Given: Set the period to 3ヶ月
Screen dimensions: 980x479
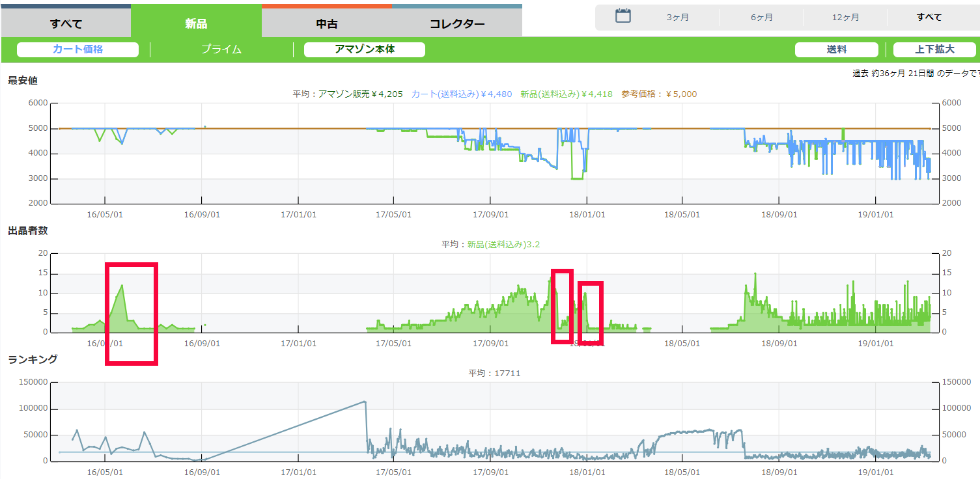Looking at the screenshot, I should tap(677, 18).
